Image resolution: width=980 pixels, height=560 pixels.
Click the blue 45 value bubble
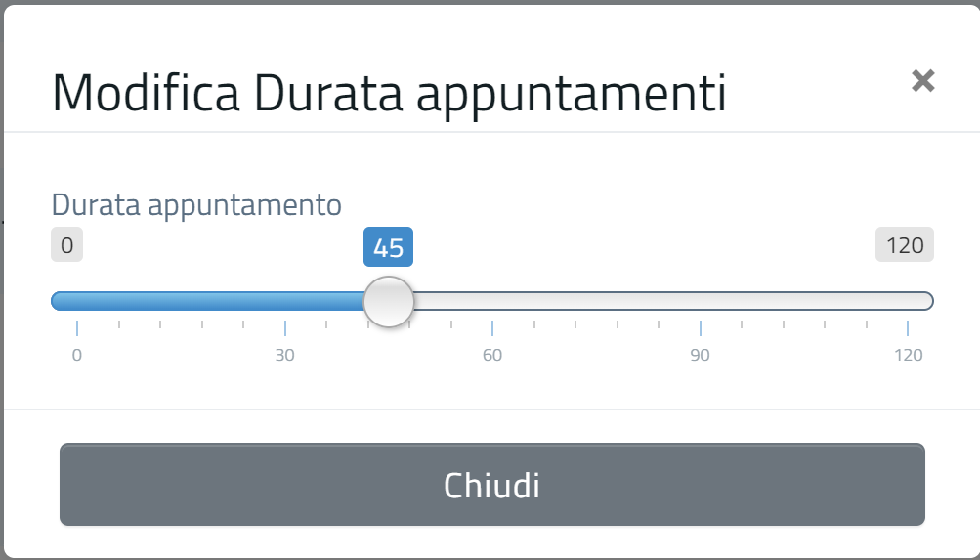click(x=389, y=247)
